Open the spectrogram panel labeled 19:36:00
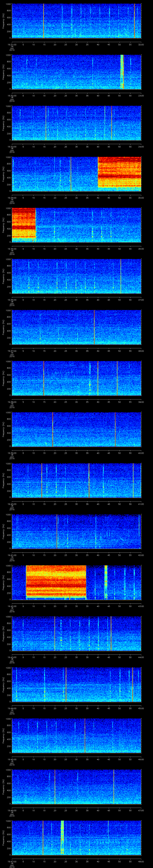Screen dimensions: 153x868 (76, 276)
